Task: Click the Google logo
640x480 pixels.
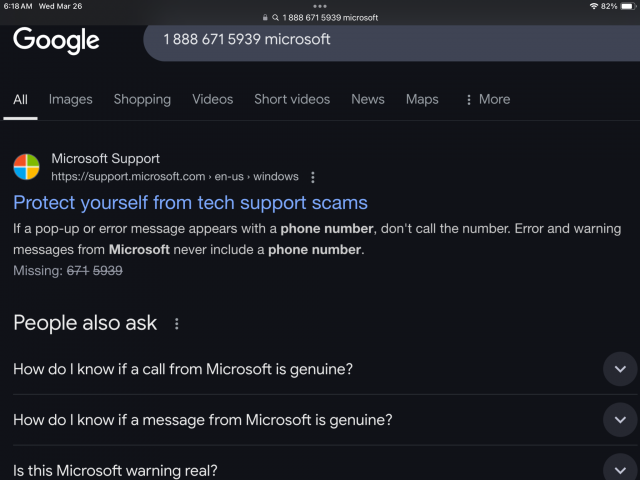Action: tap(56, 40)
